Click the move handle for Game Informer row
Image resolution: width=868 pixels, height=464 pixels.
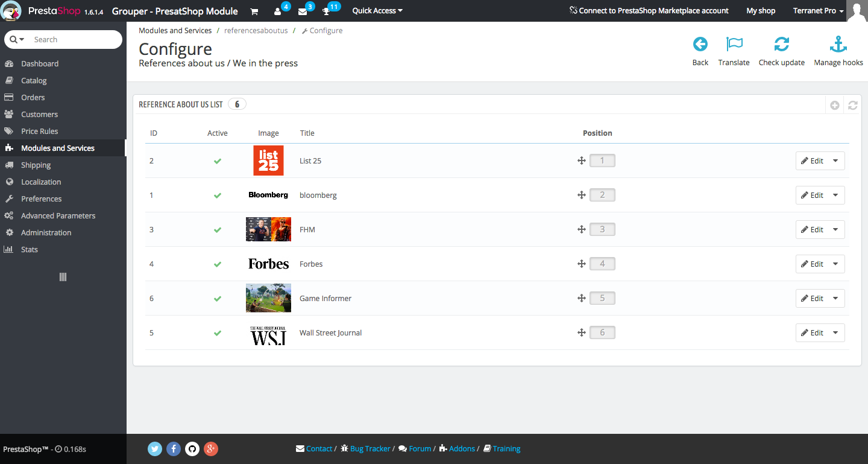point(582,298)
